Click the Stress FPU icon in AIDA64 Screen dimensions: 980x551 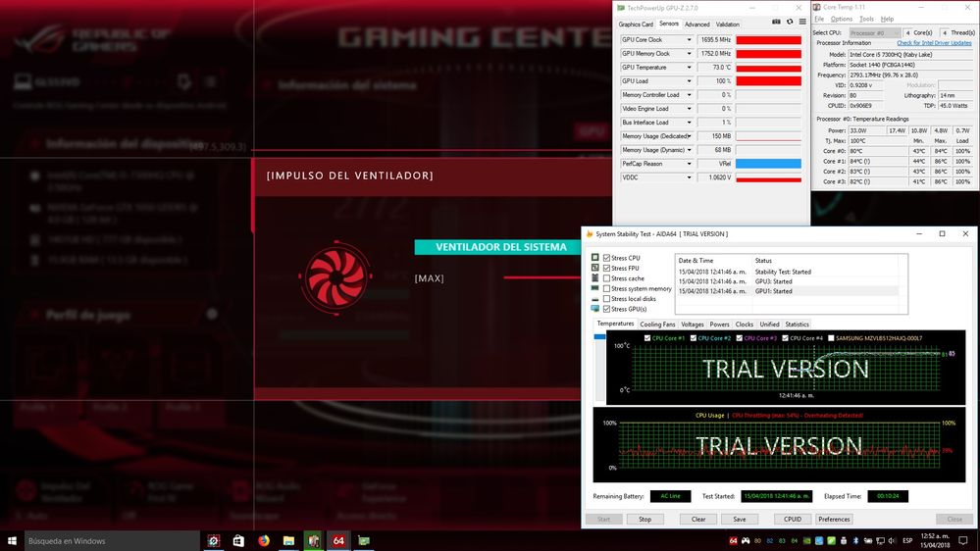[595, 268]
